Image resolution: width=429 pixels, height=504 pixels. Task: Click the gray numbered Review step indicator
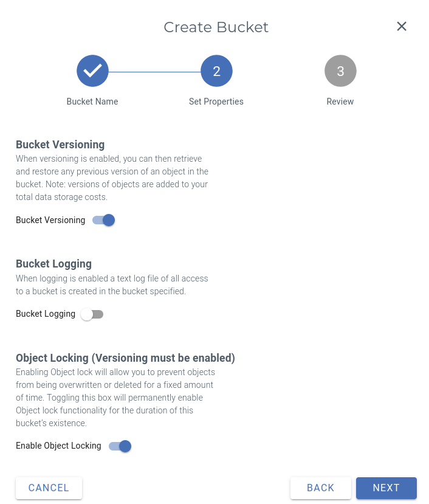pos(340,71)
